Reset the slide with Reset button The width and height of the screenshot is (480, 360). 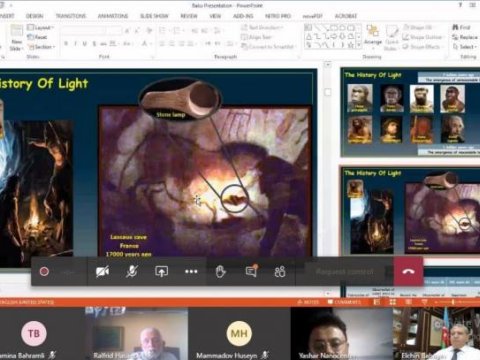point(37,37)
